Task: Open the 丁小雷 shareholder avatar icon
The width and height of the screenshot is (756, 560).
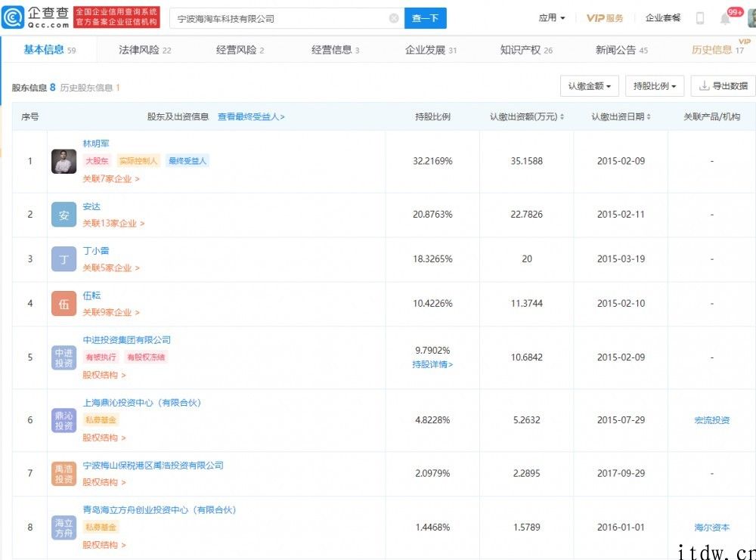Action: 64,259
